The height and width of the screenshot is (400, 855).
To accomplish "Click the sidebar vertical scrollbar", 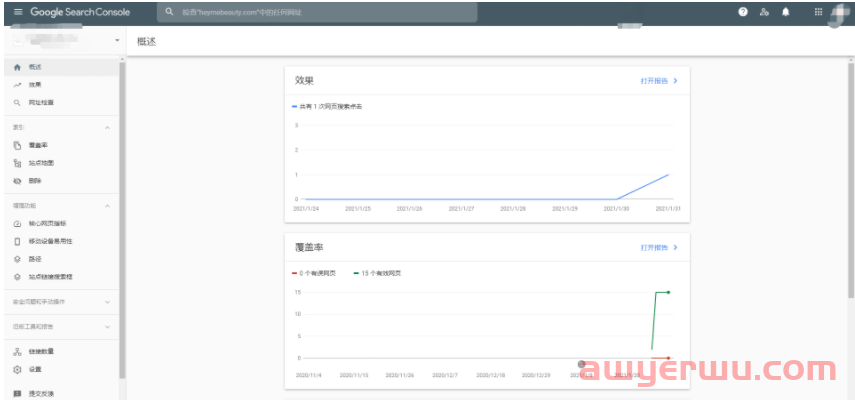I will click(122, 221).
